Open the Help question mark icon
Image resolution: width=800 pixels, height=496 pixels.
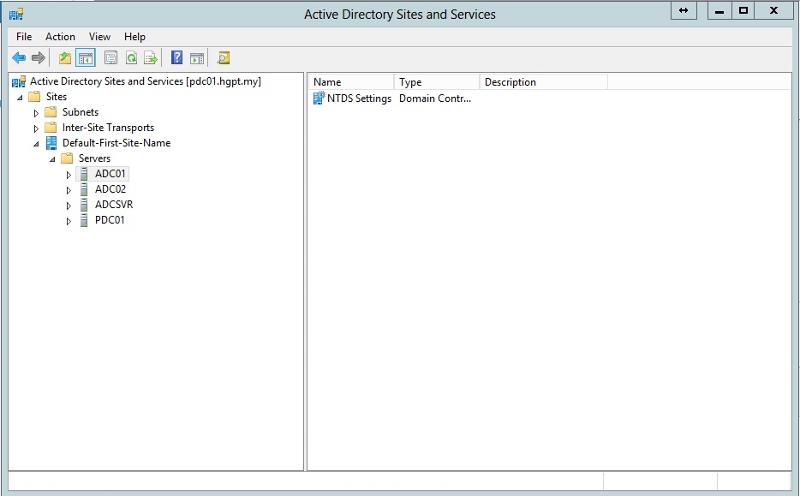pos(177,58)
